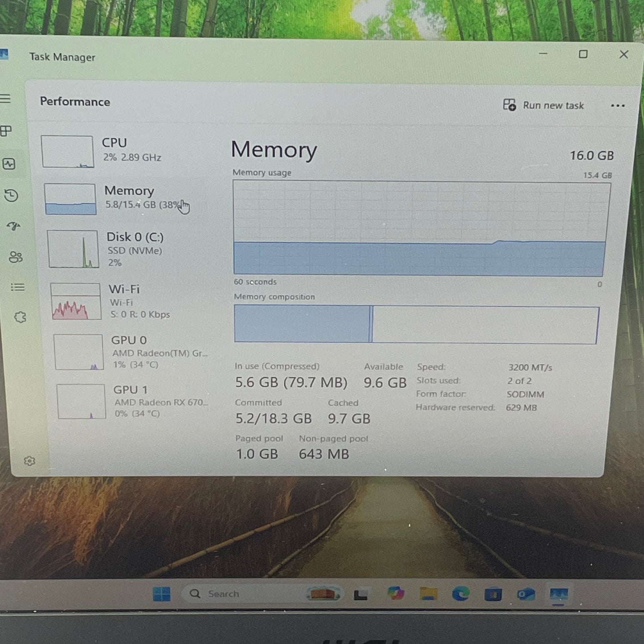Click the CPU mini usage graph

click(67, 152)
